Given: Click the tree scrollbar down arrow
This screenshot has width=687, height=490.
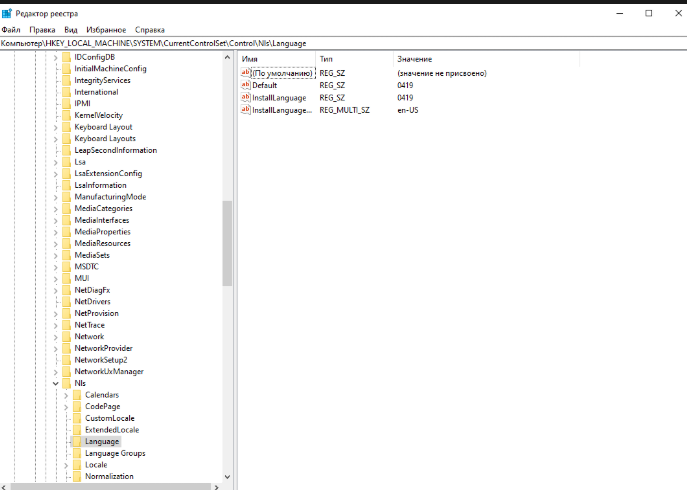Looking at the screenshot, I should [x=227, y=477].
